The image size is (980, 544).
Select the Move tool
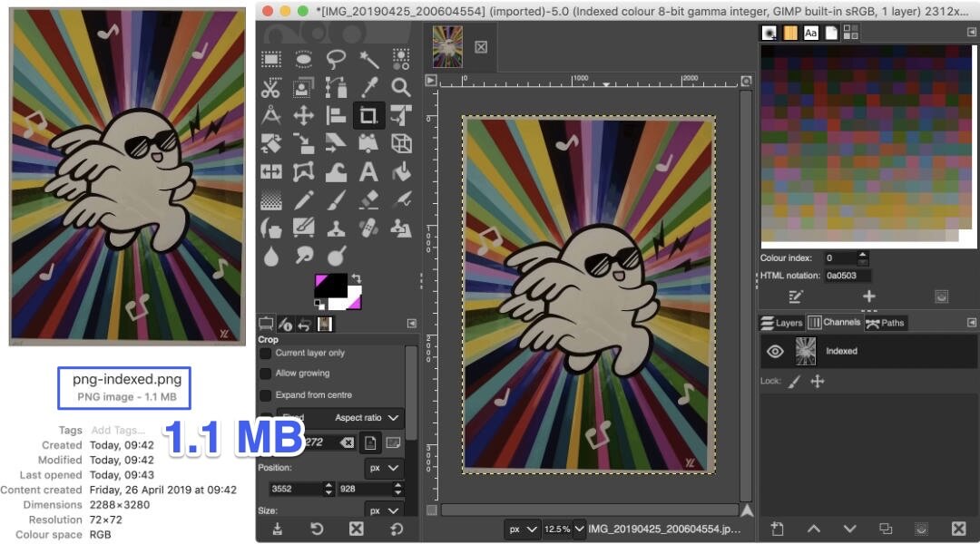click(x=302, y=114)
